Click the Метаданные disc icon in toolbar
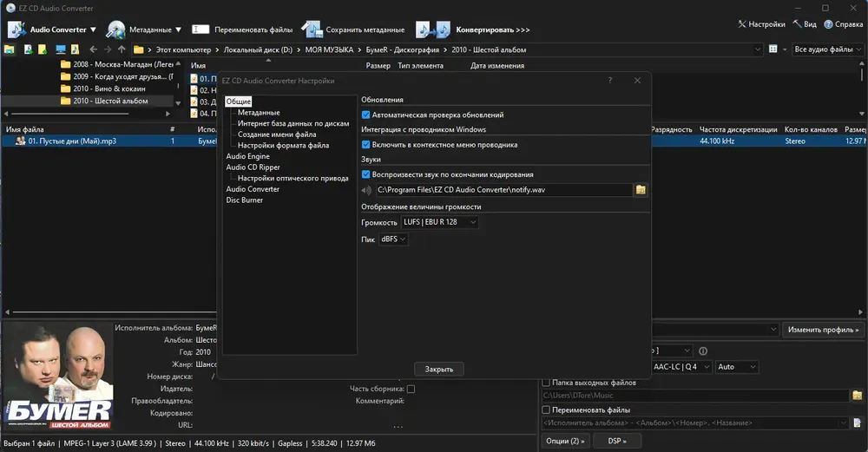 [x=115, y=29]
